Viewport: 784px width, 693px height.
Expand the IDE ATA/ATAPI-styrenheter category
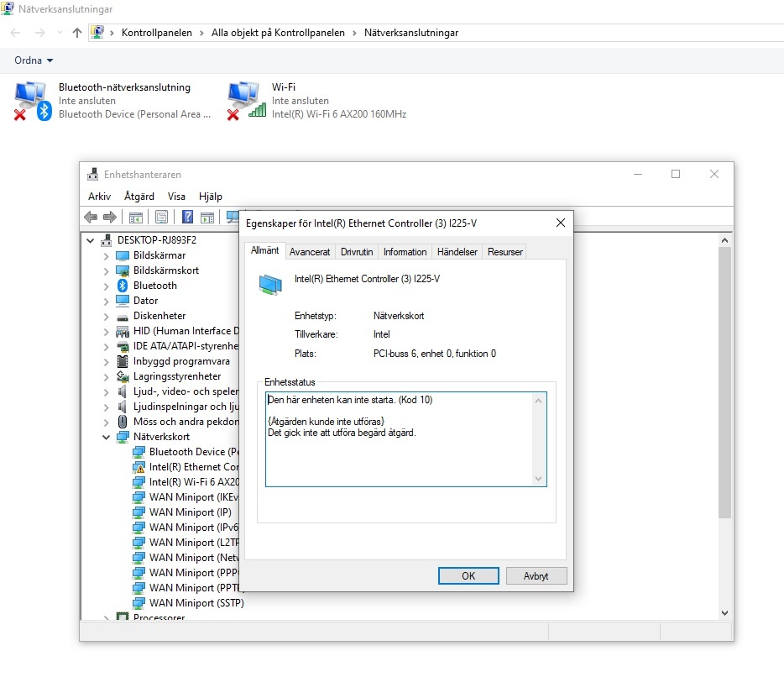click(106, 347)
